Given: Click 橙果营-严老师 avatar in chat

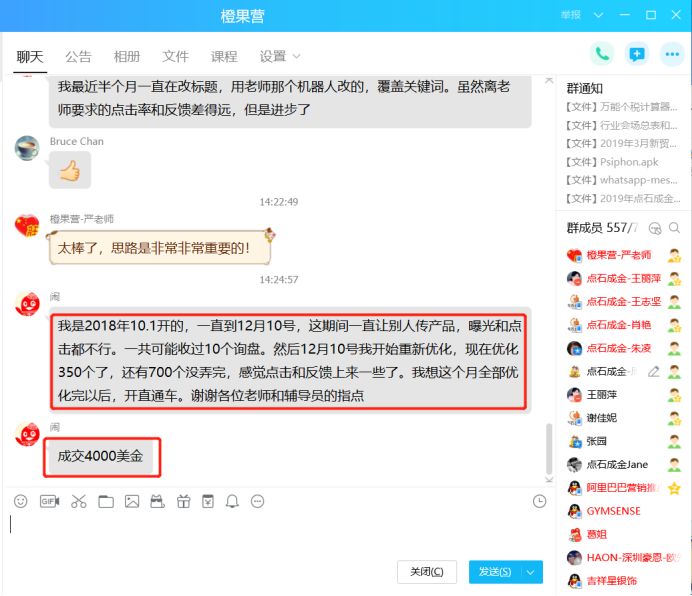Looking at the screenshot, I should point(27,226).
